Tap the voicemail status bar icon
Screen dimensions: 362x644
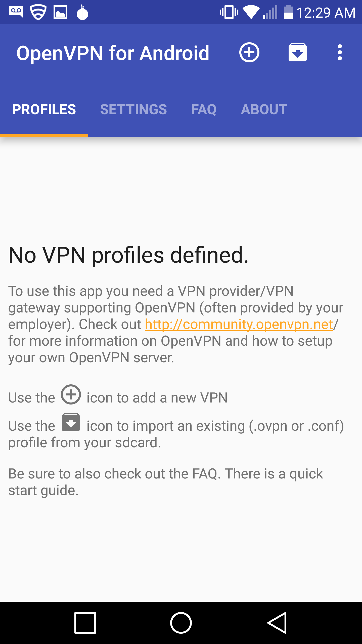point(16,12)
